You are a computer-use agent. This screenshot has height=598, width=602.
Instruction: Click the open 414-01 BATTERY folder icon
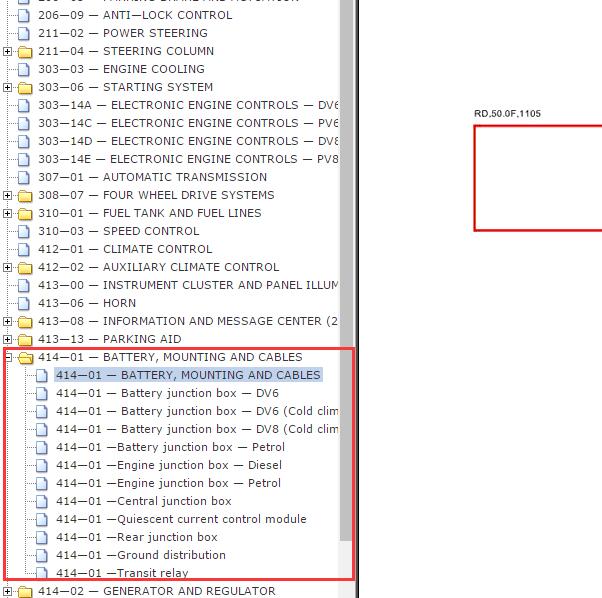(x=26, y=358)
